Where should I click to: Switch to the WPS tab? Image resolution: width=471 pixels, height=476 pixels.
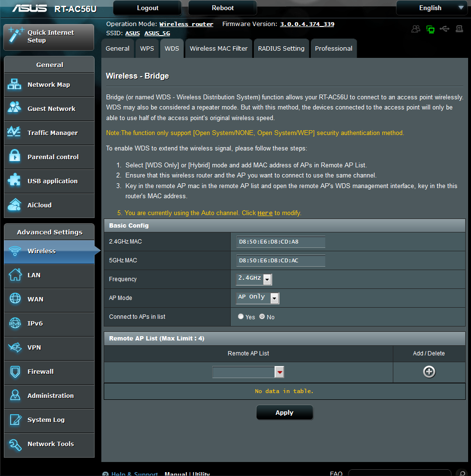coord(147,48)
